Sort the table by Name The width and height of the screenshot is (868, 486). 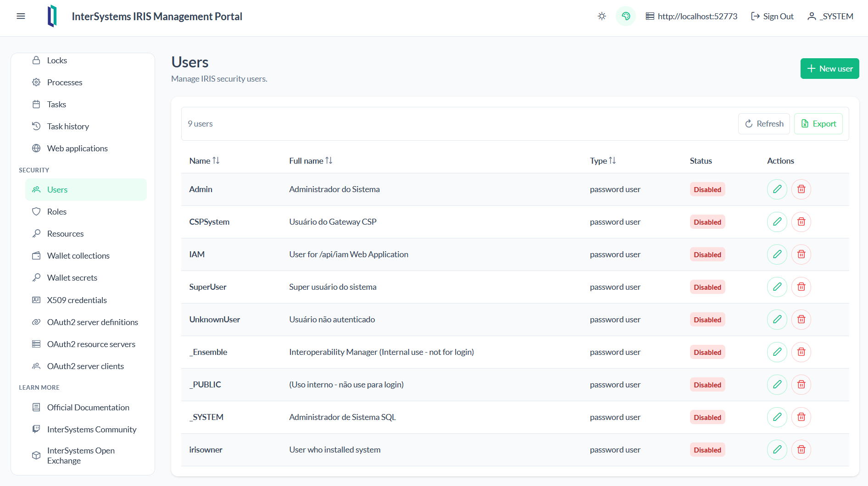(205, 161)
